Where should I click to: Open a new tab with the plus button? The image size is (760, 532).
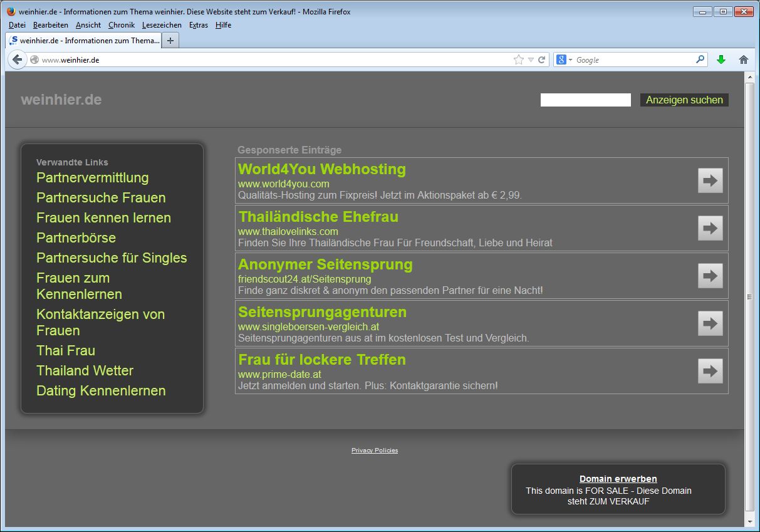click(x=170, y=41)
